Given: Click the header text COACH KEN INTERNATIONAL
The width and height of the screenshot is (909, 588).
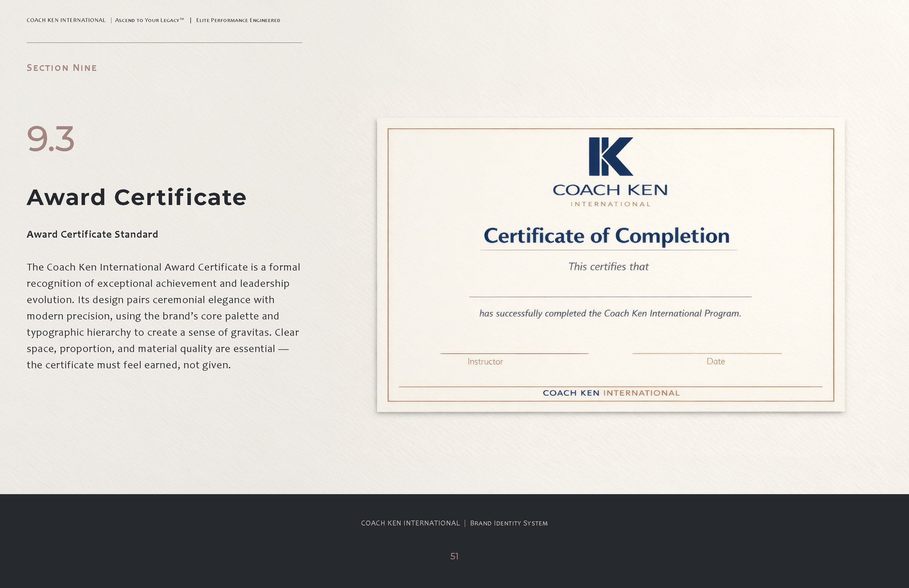Looking at the screenshot, I should click(x=66, y=20).
